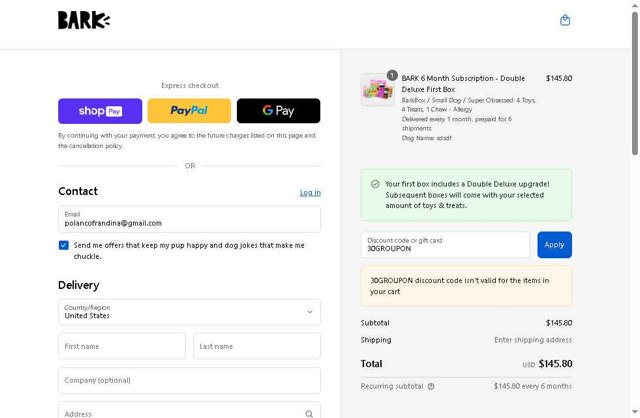The height and width of the screenshot is (418, 640).
Task: Focus the Address field
Action: coord(189,410)
